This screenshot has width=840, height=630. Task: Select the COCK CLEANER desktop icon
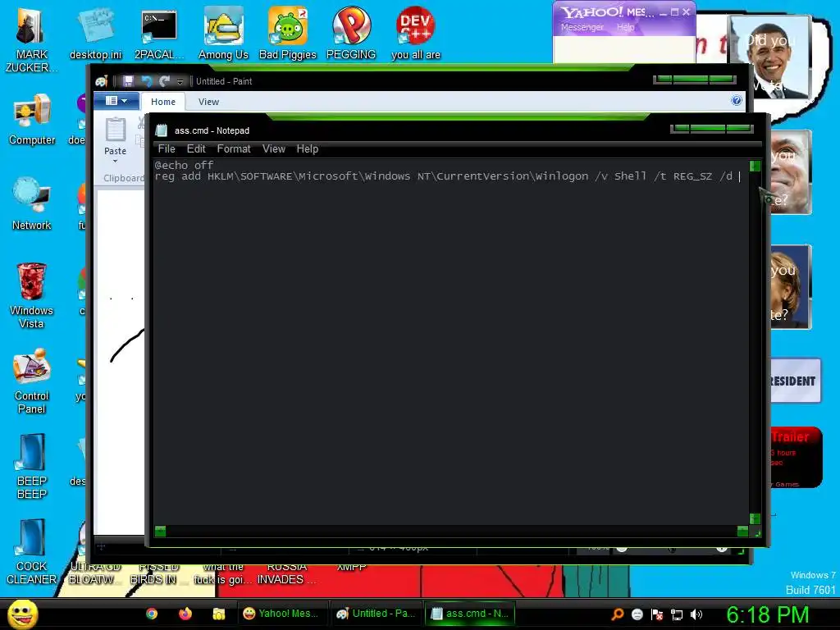click(32, 552)
